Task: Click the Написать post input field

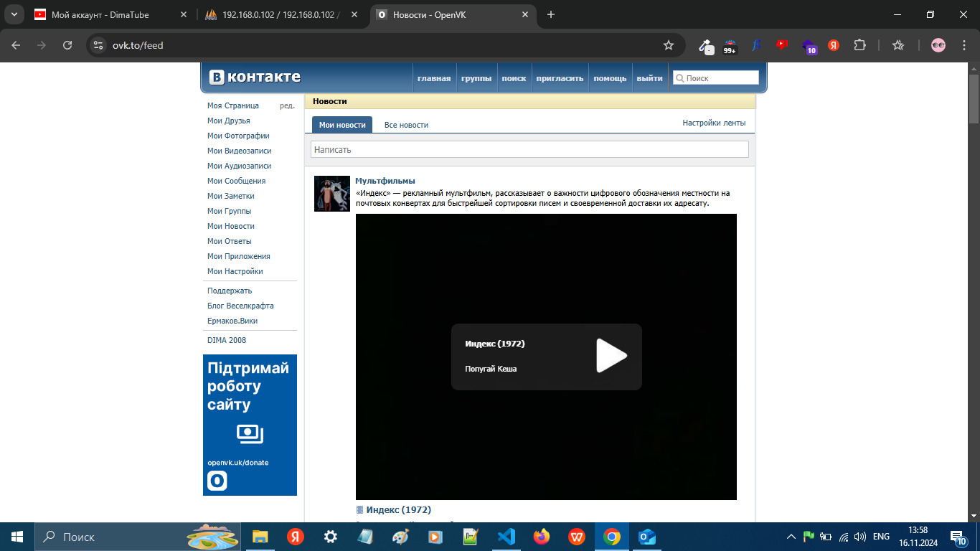Action: [x=529, y=149]
